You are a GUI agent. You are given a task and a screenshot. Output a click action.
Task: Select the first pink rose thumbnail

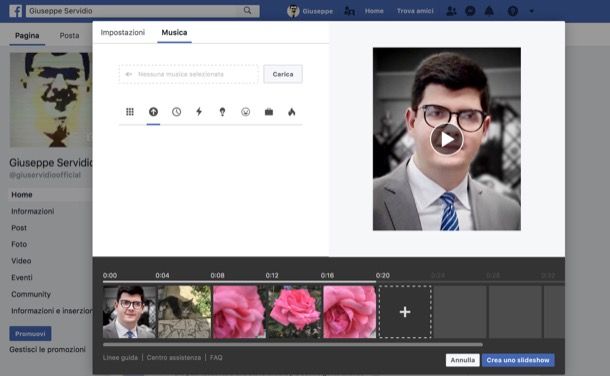coord(239,312)
